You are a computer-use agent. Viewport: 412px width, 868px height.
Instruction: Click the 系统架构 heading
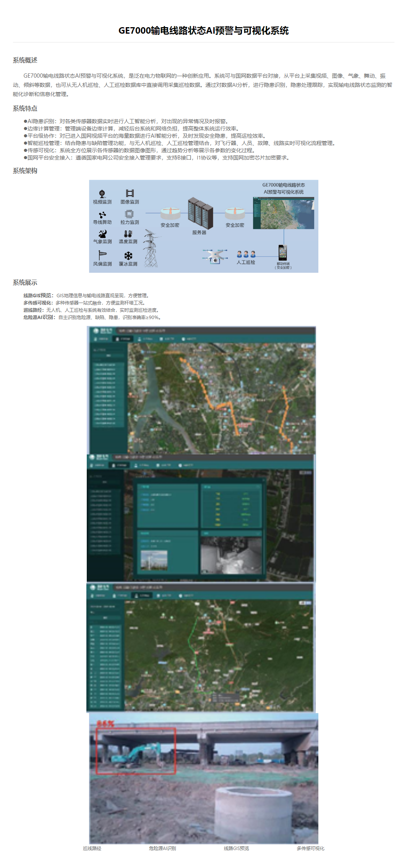click(25, 171)
